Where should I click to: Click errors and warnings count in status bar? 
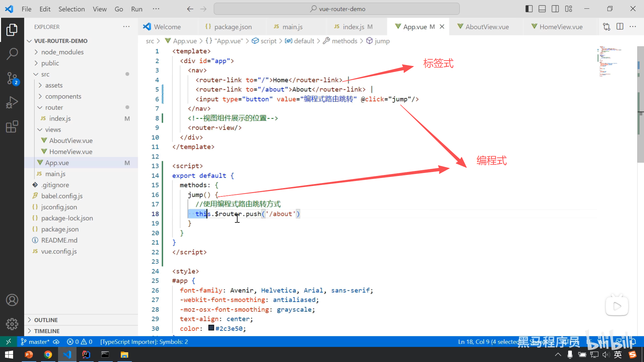[x=79, y=342]
